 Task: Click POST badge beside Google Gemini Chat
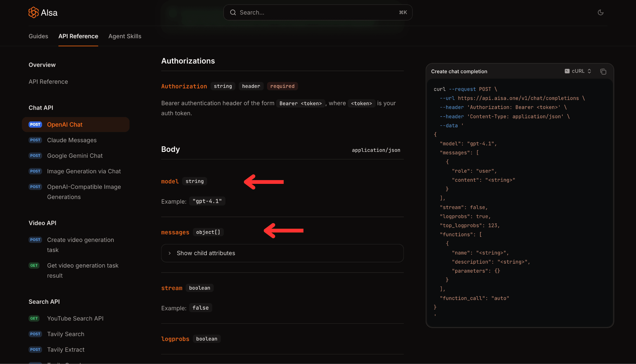[x=35, y=156]
